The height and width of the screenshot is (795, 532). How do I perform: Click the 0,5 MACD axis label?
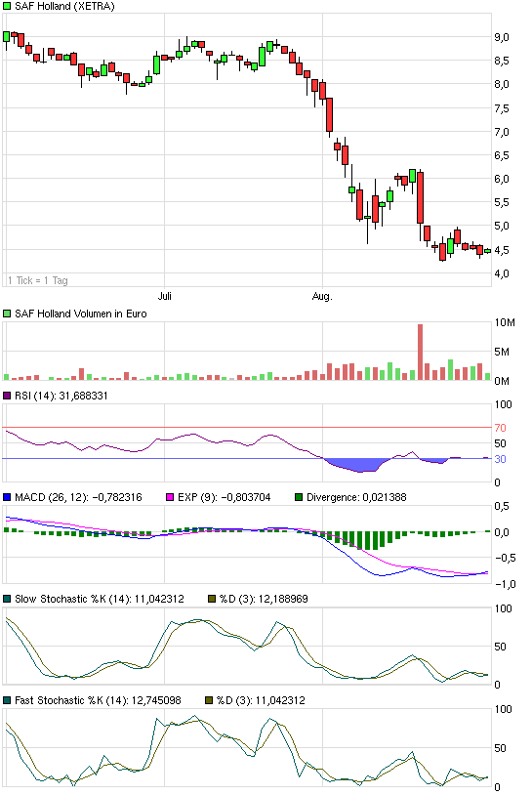[x=502, y=507]
